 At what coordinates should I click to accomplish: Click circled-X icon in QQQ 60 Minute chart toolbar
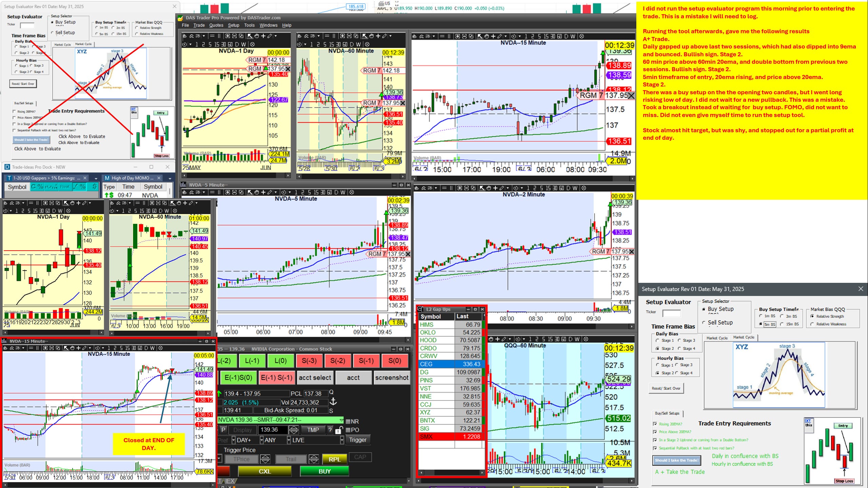coord(586,339)
